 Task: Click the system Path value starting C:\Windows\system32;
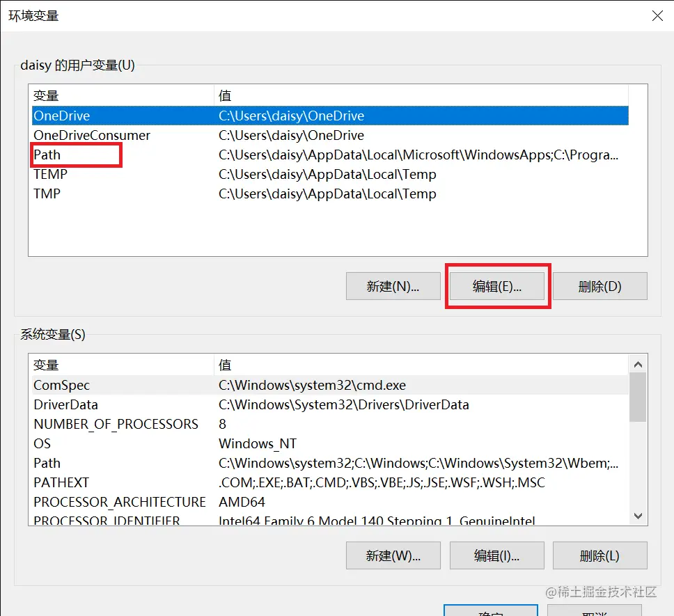click(418, 463)
